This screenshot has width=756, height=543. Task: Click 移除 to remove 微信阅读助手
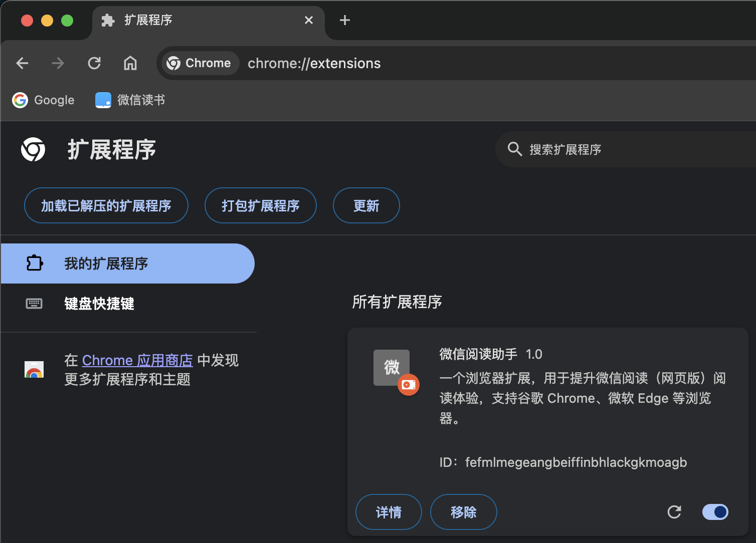pyautogui.click(x=464, y=512)
